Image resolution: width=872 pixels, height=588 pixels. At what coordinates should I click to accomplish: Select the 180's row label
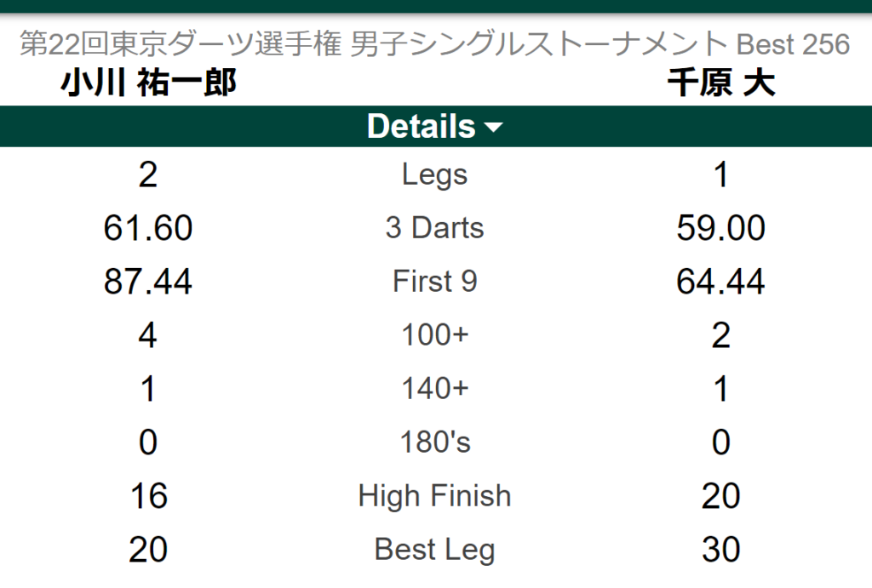point(435,442)
